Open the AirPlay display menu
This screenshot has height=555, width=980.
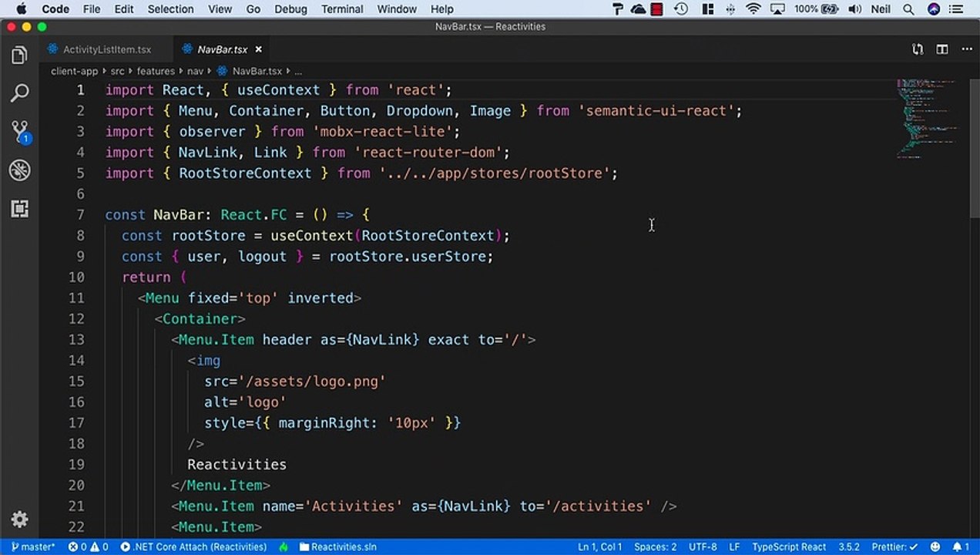pos(778,9)
